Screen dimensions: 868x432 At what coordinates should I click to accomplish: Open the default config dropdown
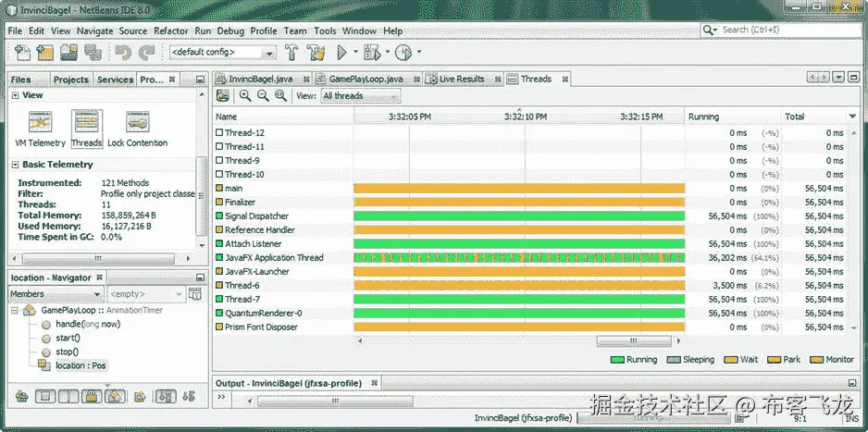pyautogui.click(x=223, y=53)
